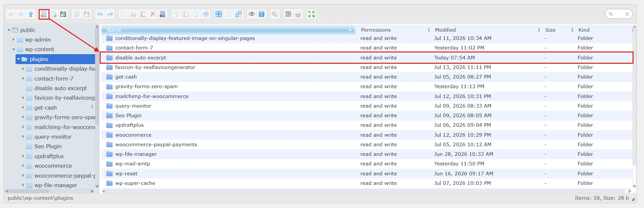Copy the selection with the copy icon

(123, 14)
